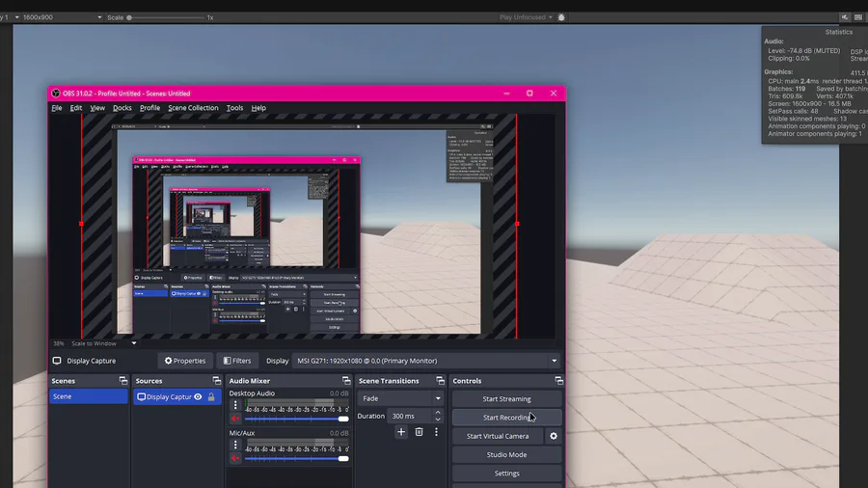This screenshot has height=488, width=868.
Task: Float the Controls dock
Action: tap(558, 381)
